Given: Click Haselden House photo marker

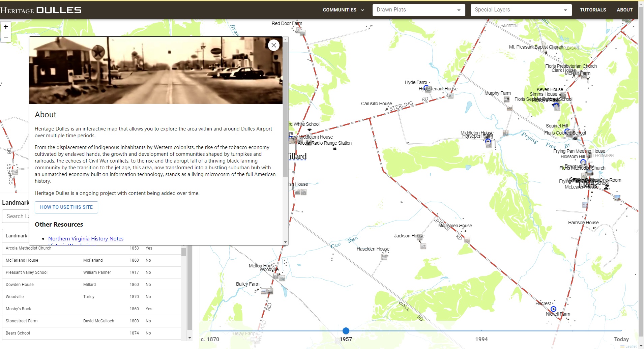Looking at the screenshot, I should pos(384,257).
